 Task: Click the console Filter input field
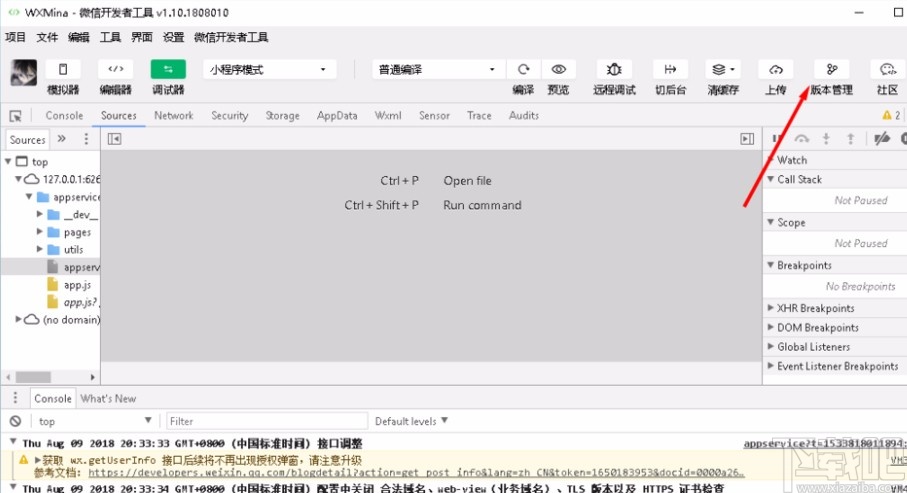267,421
